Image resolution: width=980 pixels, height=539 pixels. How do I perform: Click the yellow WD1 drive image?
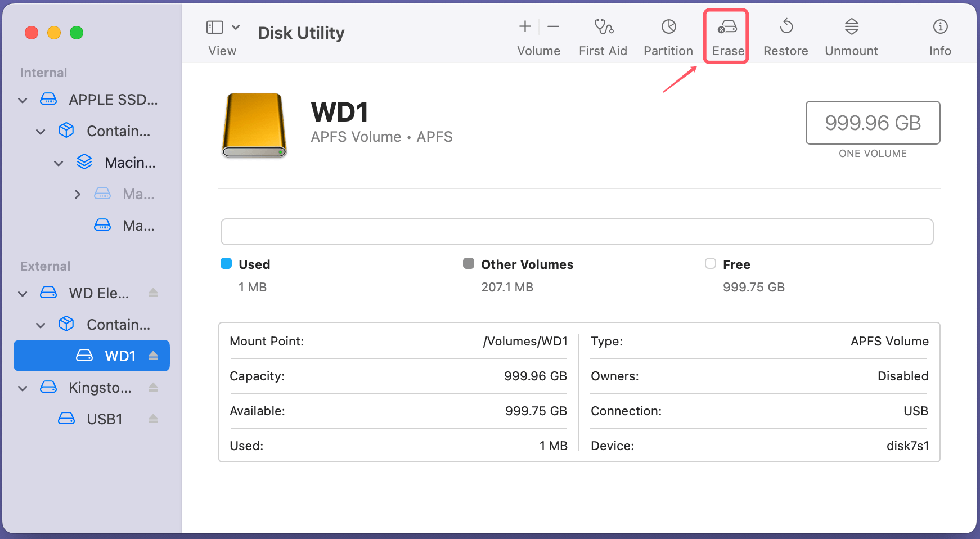[x=254, y=125]
